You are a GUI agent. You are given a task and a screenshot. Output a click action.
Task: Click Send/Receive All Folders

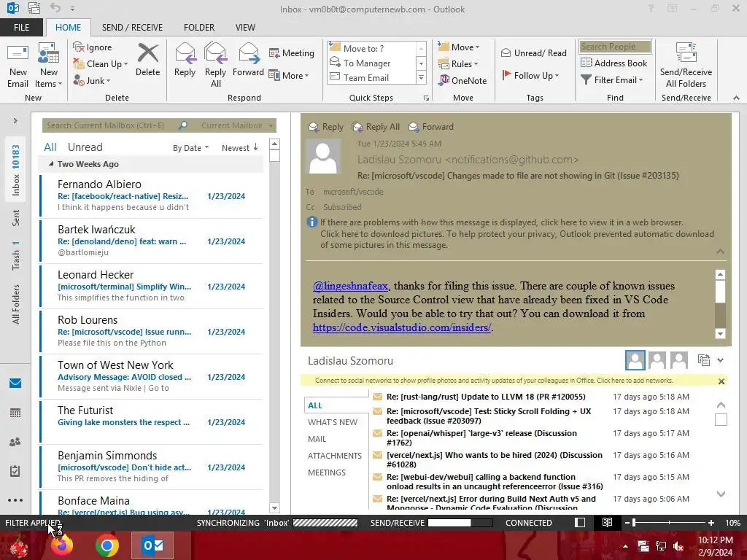(686, 66)
